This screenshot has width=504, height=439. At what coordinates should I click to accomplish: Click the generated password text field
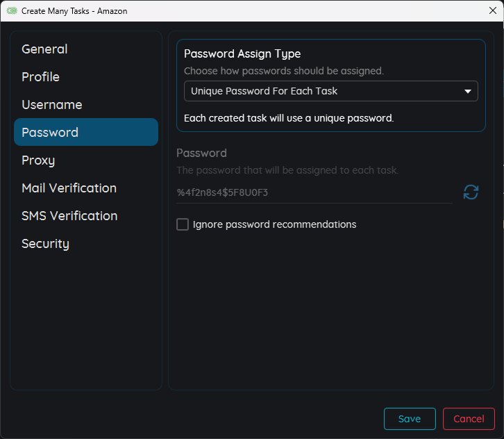(x=314, y=192)
